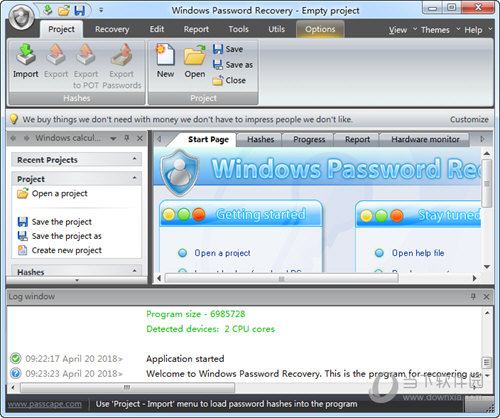Image resolution: width=500 pixels, height=418 pixels.
Task: Click green circle on Getting started card
Action: point(184,214)
